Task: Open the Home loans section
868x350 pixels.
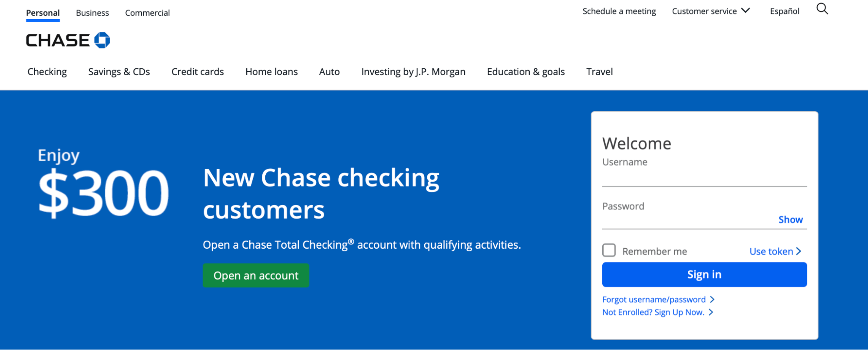Action: tap(271, 71)
